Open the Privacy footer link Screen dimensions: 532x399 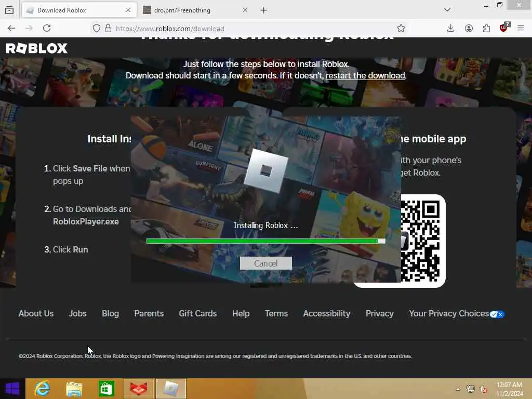380,313
